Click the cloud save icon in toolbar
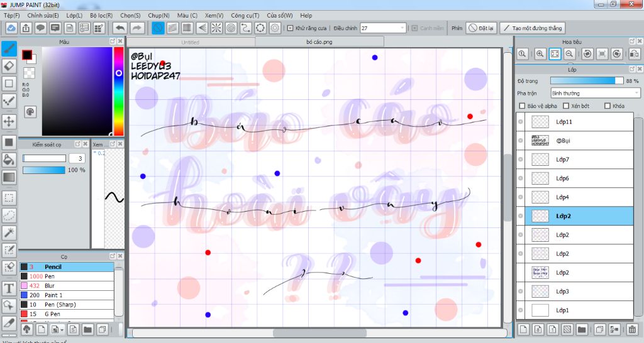The height and width of the screenshot is (343, 644). 11,28
